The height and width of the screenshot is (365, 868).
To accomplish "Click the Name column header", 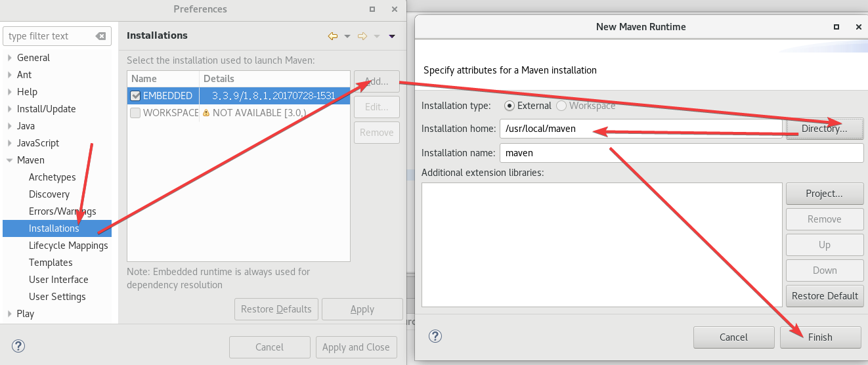I will (163, 79).
